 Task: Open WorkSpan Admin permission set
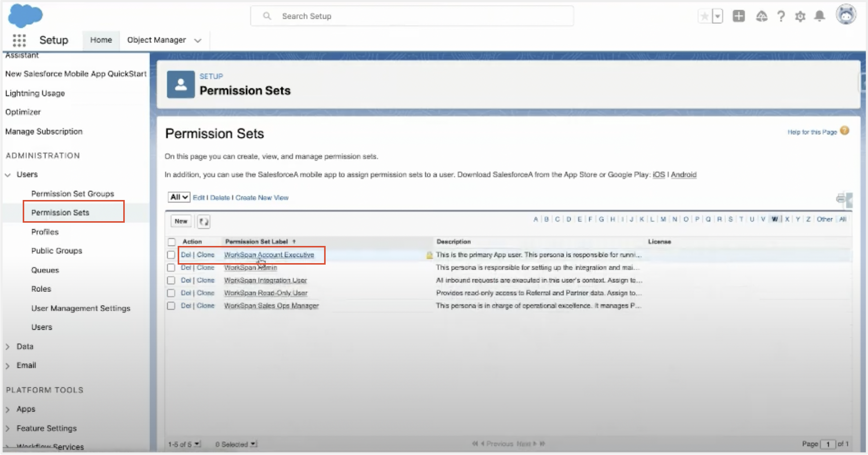click(x=250, y=268)
